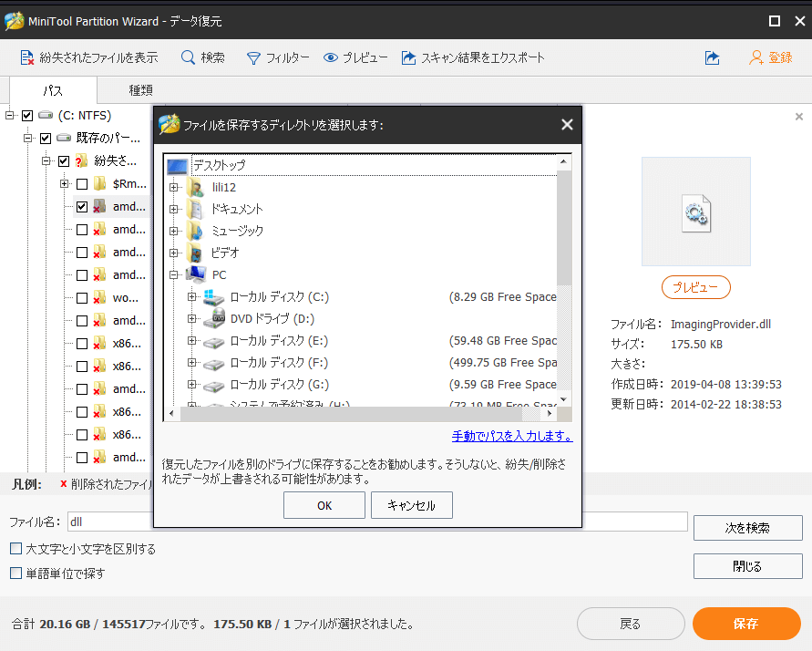The image size is (812, 651).
Task: Click the file name search field
Action: point(377,522)
